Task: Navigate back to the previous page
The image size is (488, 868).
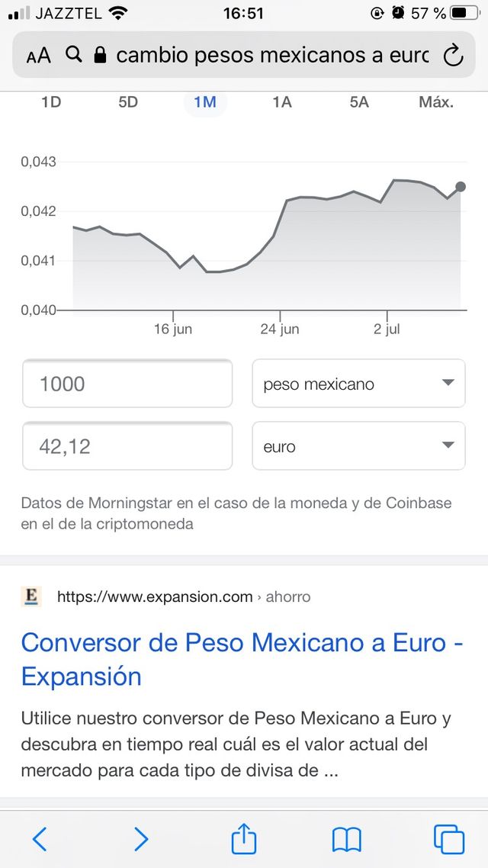Action: 40,839
